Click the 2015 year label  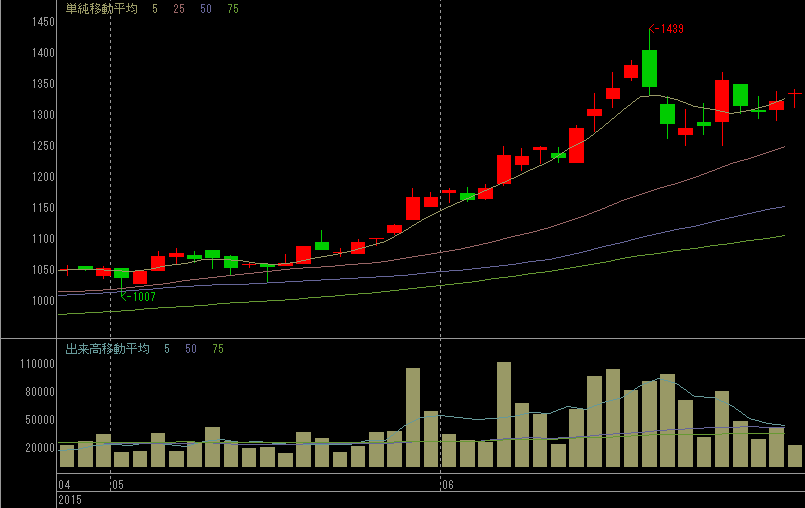pos(70,500)
